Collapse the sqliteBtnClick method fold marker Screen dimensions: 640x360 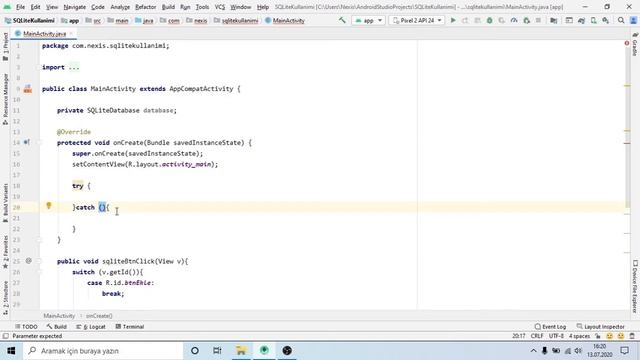point(40,261)
